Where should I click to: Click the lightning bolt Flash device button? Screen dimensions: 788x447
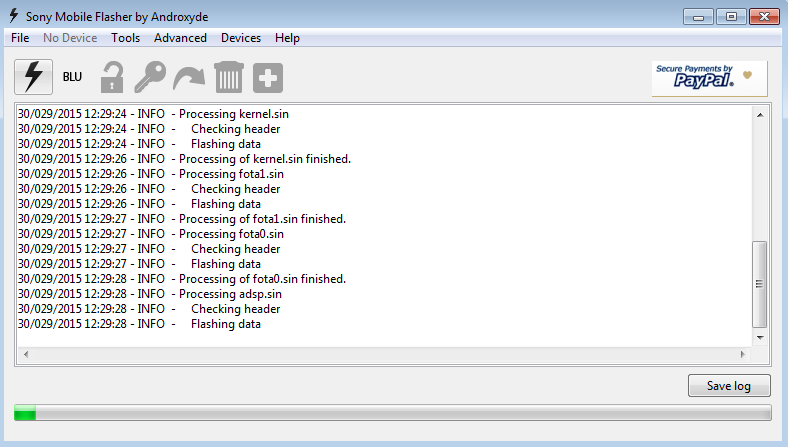(33, 77)
